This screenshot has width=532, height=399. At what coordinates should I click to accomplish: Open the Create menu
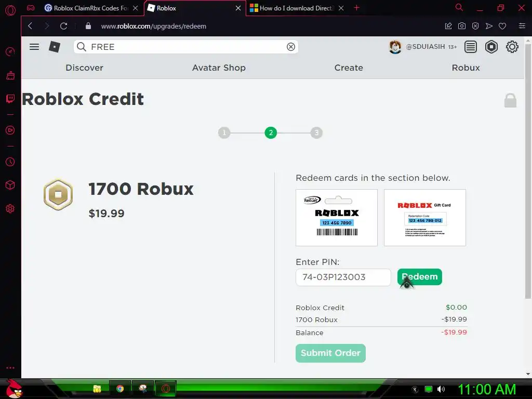coord(349,68)
